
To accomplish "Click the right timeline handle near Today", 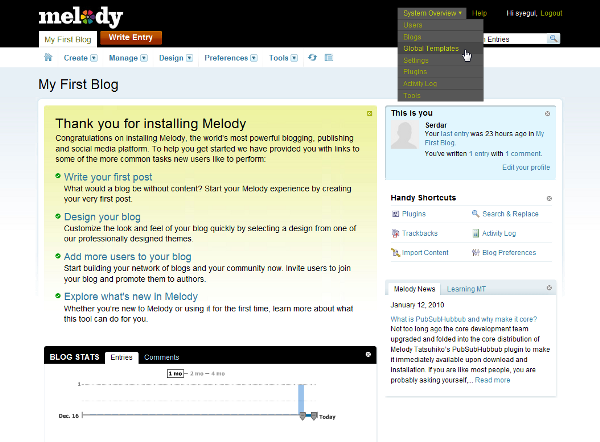I will coord(314,416).
